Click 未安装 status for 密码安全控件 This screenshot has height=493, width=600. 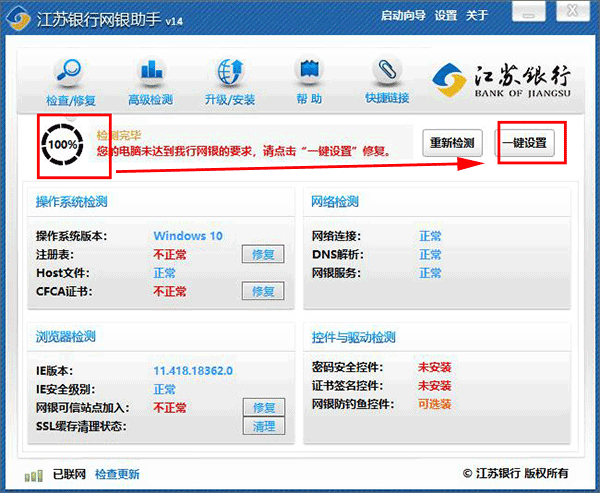click(x=435, y=367)
